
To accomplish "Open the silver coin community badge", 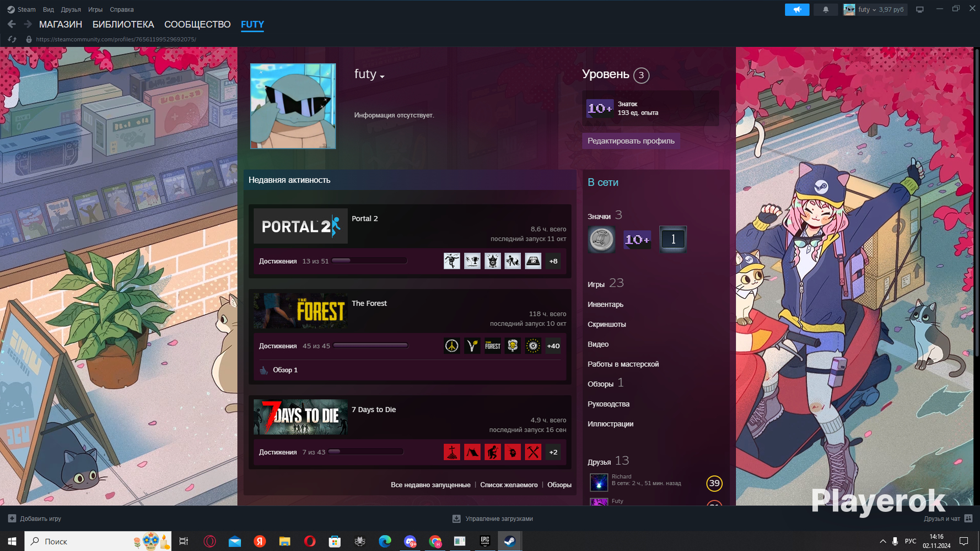I will click(601, 239).
